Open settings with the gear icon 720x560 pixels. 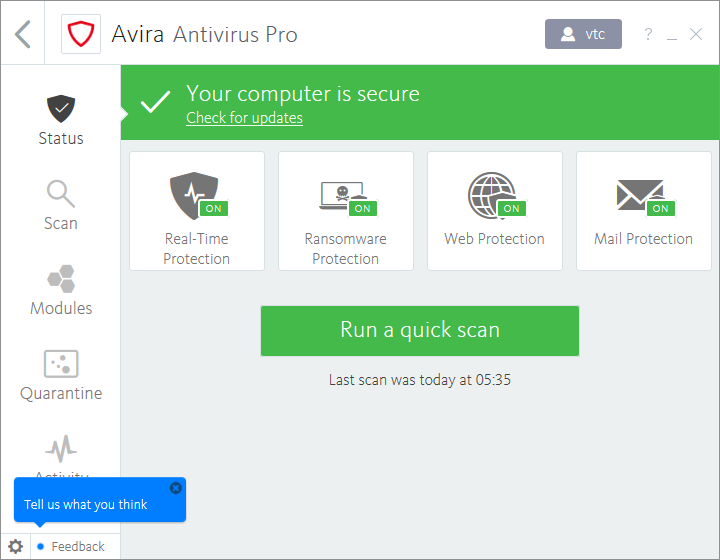16,546
